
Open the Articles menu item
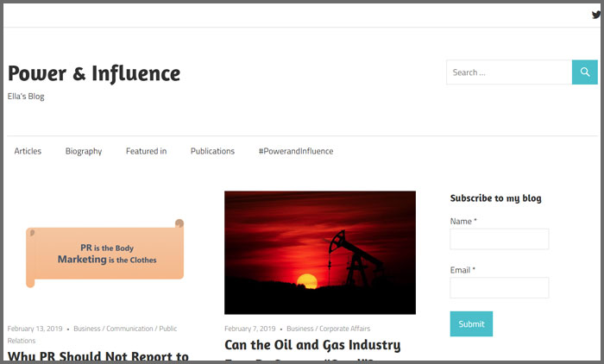pyautogui.click(x=28, y=151)
